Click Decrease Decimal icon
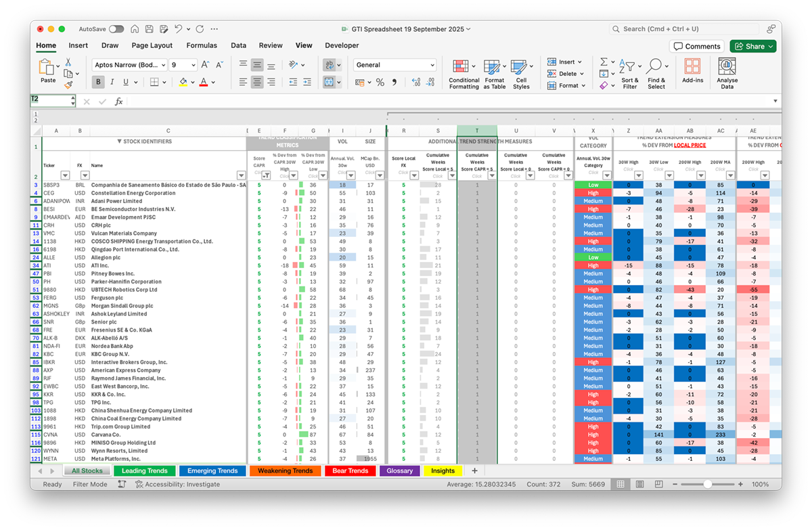Image resolution: width=812 pixels, height=530 pixels. point(431,83)
